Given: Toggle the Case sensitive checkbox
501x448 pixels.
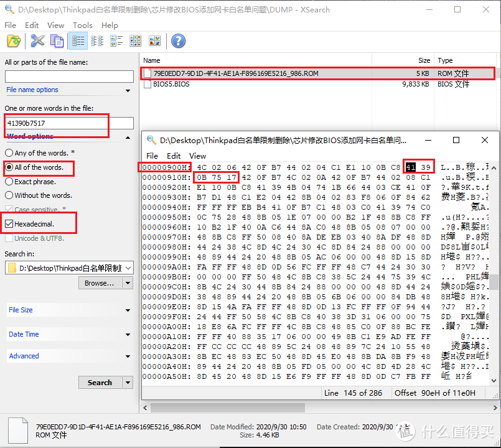Looking at the screenshot, I should [9, 210].
